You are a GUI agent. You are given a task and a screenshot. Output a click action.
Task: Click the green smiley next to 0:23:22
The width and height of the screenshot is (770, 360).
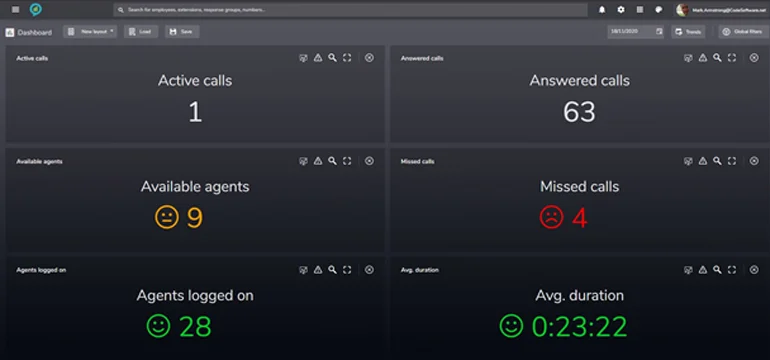(512, 326)
